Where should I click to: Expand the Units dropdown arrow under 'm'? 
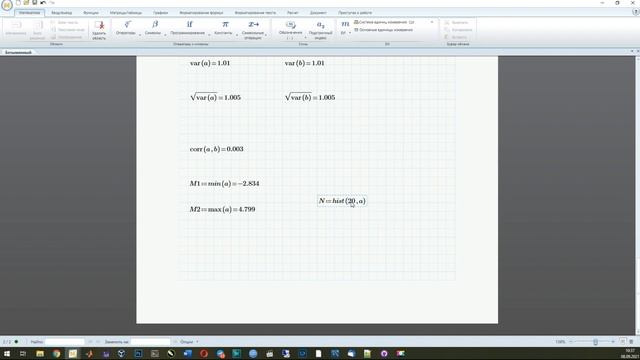(350, 33)
